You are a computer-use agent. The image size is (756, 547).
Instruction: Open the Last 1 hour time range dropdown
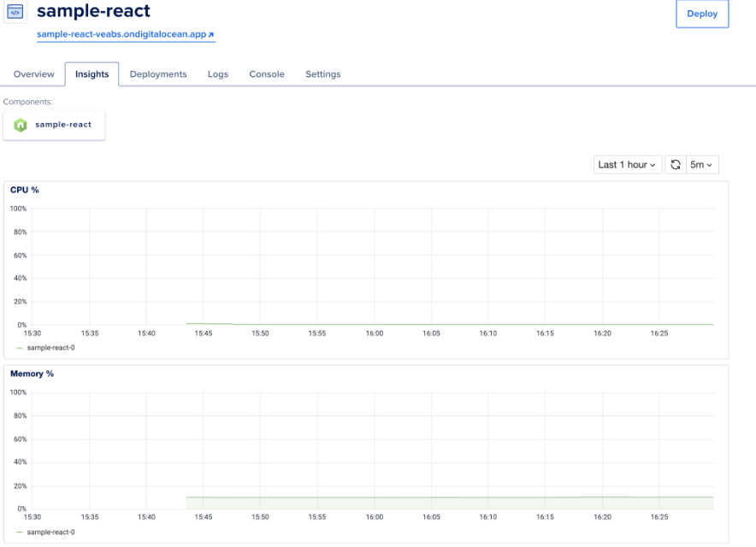point(627,164)
